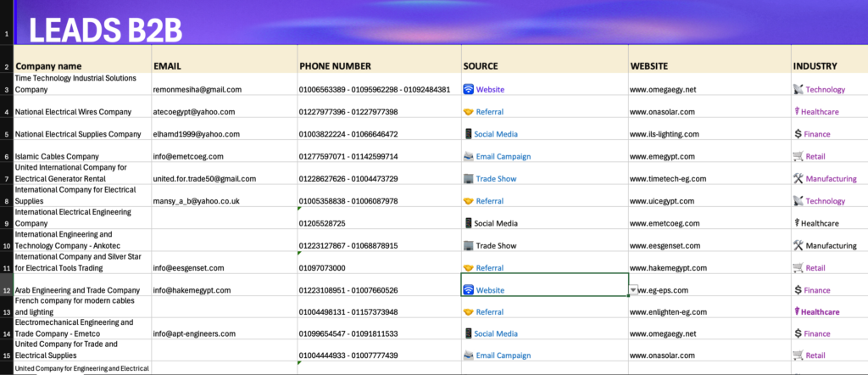Screen dimensions: 868x375
Task: Click shopping cart icon beside Retail in row 6
Action: (x=798, y=156)
